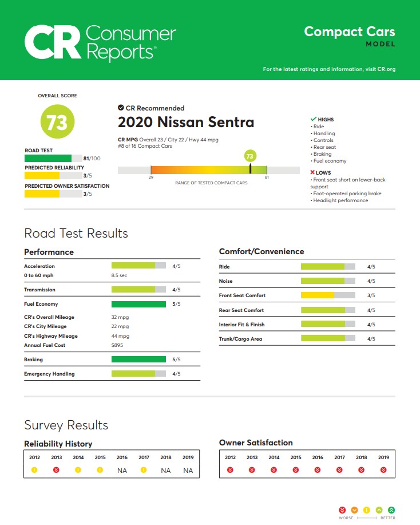Click the 'Road Test Results' heading
This screenshot has width=420, height=525.
click(76, 234)
